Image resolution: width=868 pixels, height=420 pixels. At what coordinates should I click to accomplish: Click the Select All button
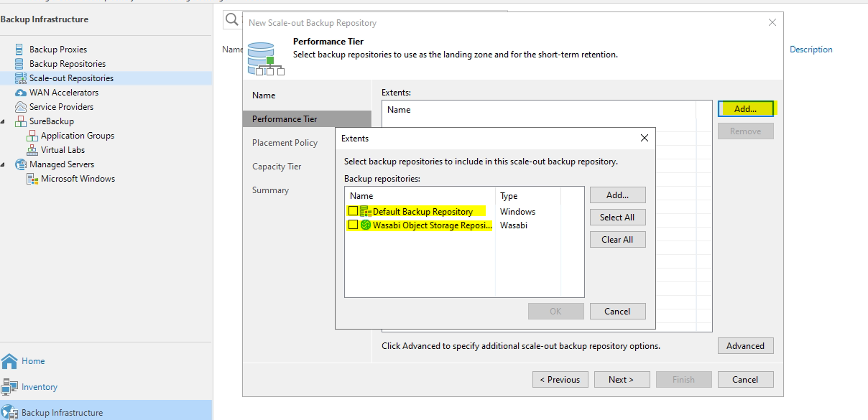[x=618, y=217]
